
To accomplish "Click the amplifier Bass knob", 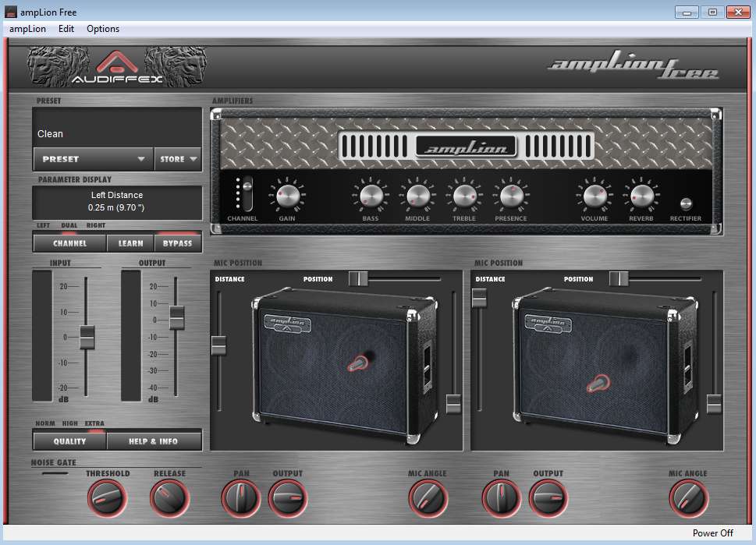I will point(371,196).
